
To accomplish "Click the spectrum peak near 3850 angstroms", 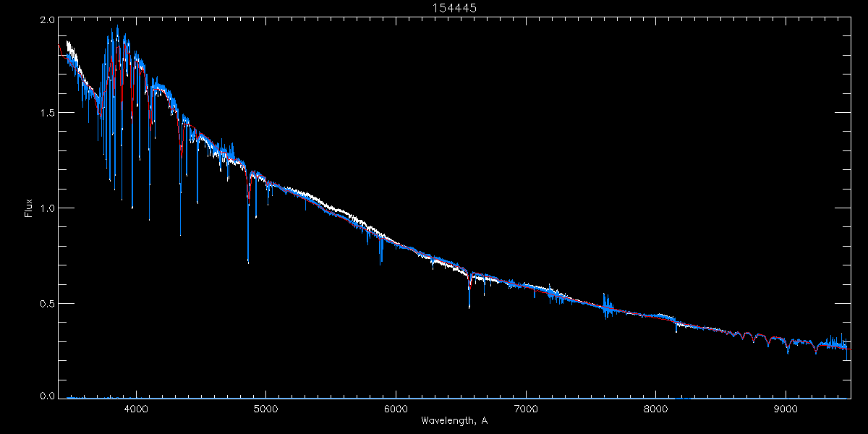I will pyautogui.click(x=117, y=33).
